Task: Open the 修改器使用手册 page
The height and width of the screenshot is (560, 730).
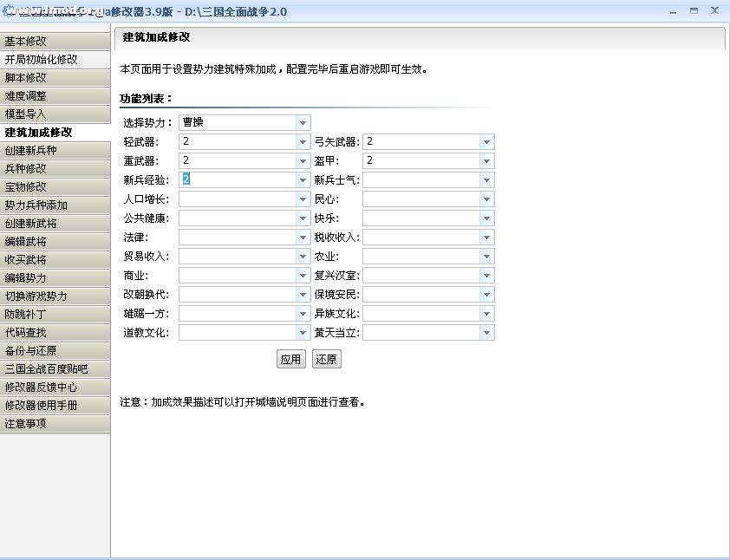Action: tap(55, 406)
